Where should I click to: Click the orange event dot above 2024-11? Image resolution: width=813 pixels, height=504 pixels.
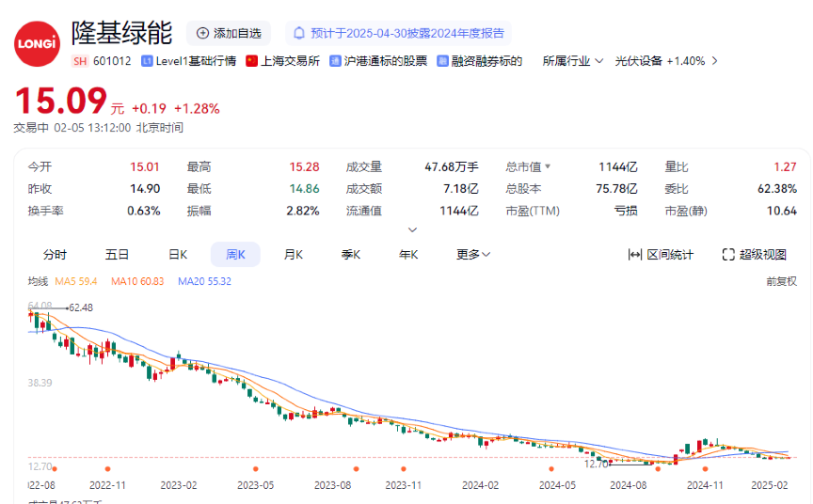[705, 469]
